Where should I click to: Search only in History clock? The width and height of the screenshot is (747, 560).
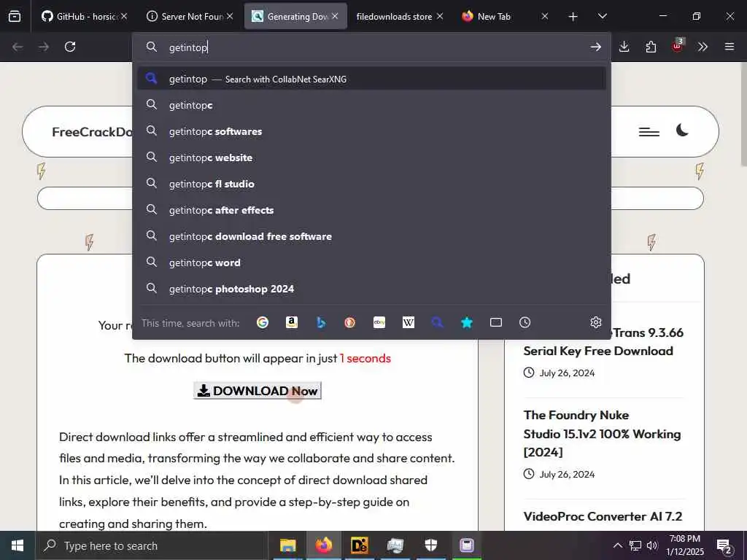[525, 322]
